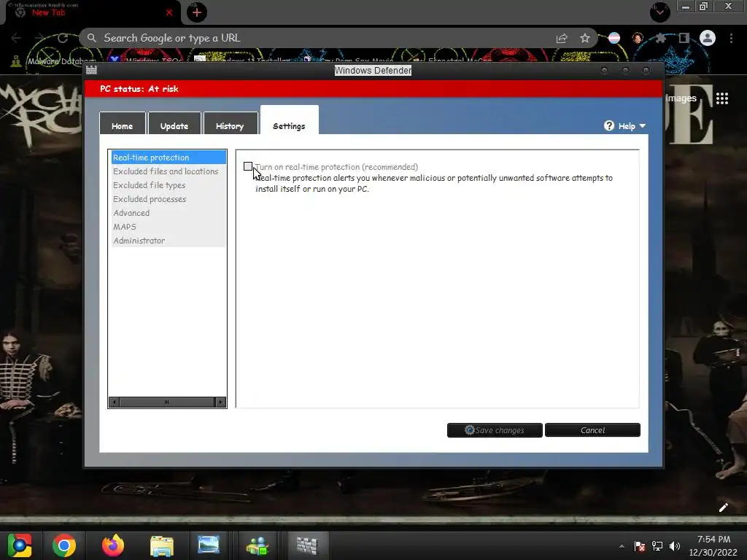Select Excluded files and locations

[x=169, y=171]
